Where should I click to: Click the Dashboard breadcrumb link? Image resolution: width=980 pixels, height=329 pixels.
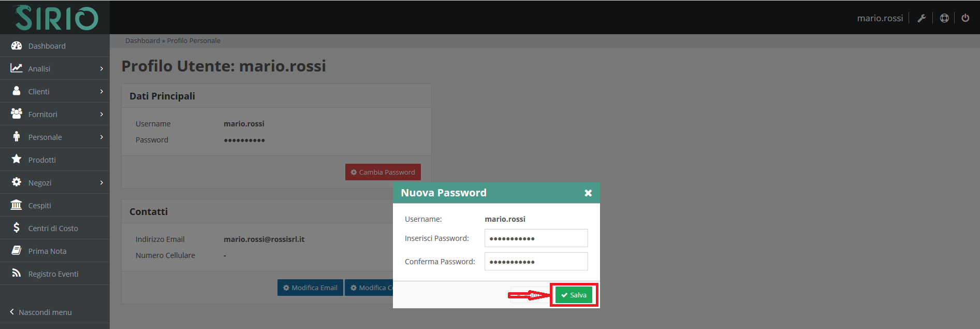(x=142, y=40)
